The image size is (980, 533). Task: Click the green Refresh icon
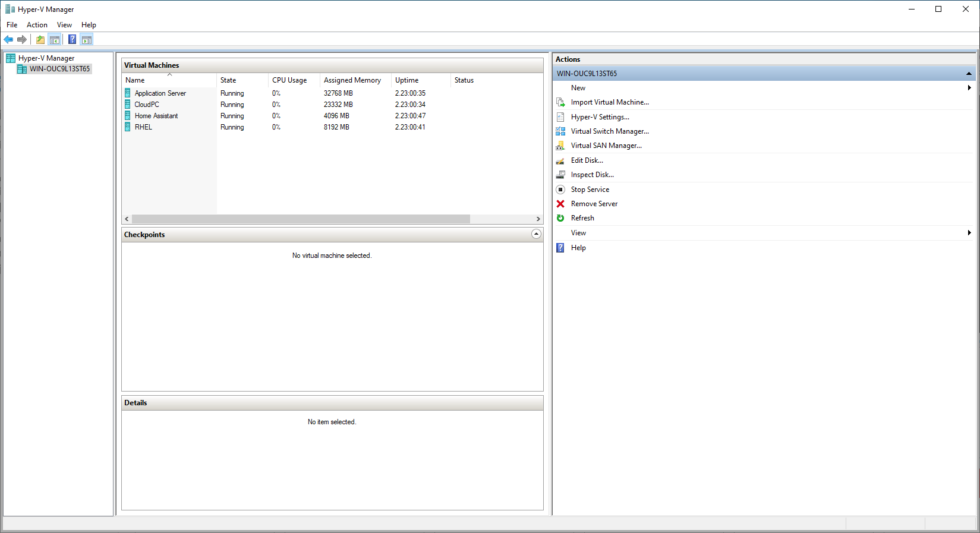point(560,218)
